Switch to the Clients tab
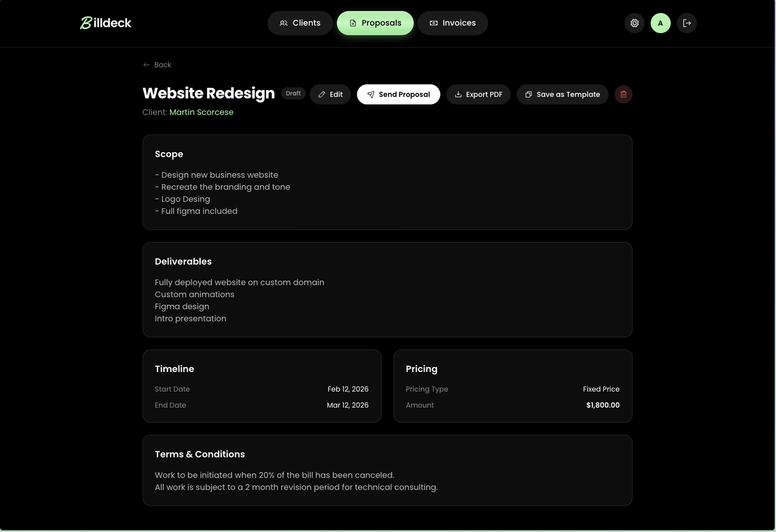Screen dimensions: 776x532 300,23
